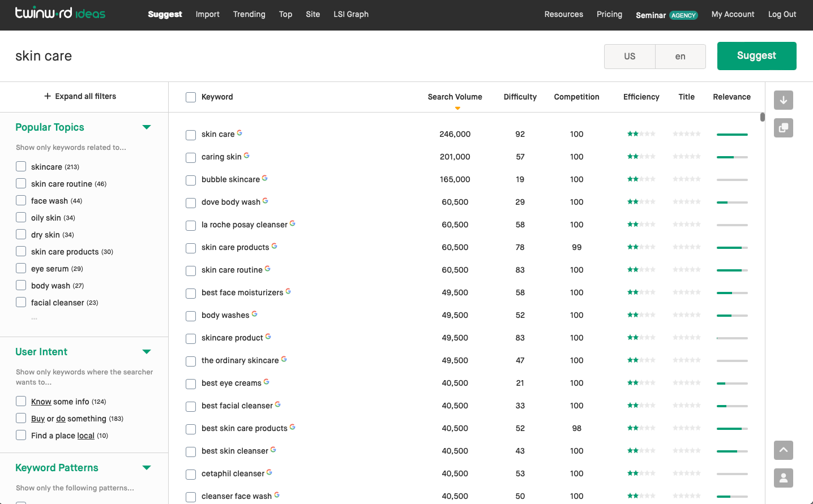The width and height of the screenshot is (813, 504).
Task: Open the Resources link
Action: [564, 14]
